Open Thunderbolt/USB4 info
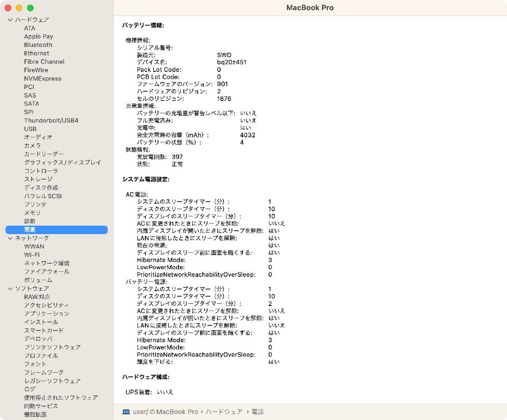Viewport: 507px width, 420px height. point(51,120)
